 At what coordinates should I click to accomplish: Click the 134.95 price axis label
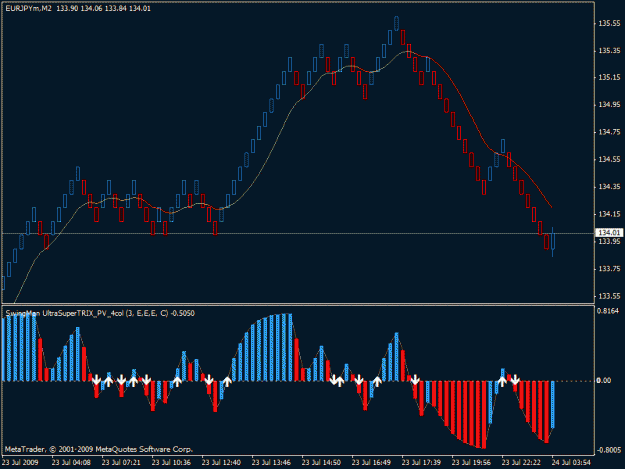[609, 105]
